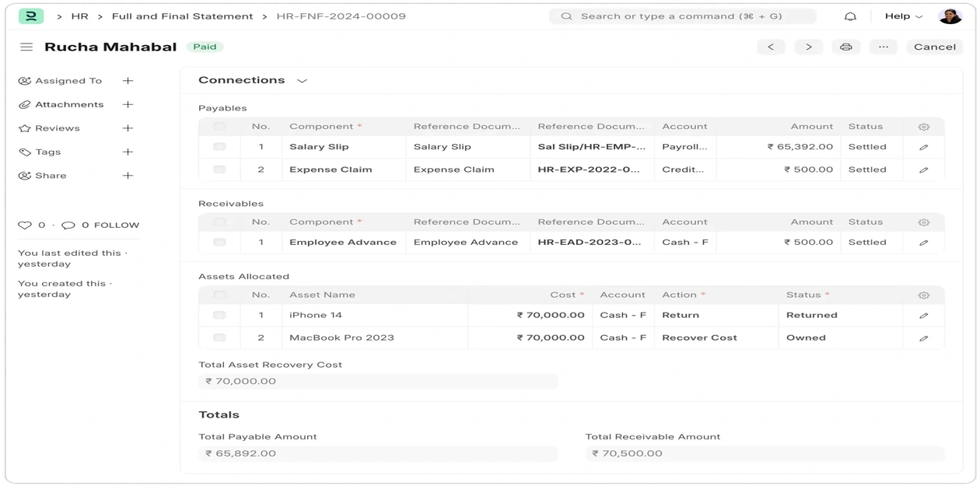Toggle the sidebar hamburger menu

click(26, 47)
